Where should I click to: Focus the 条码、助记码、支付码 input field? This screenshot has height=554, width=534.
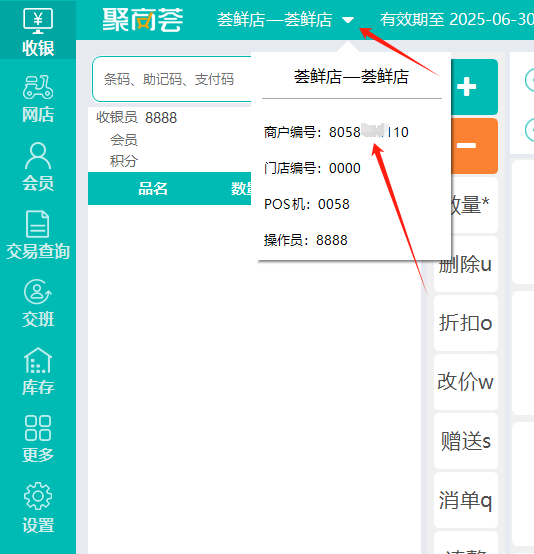(x=172, y=79)
